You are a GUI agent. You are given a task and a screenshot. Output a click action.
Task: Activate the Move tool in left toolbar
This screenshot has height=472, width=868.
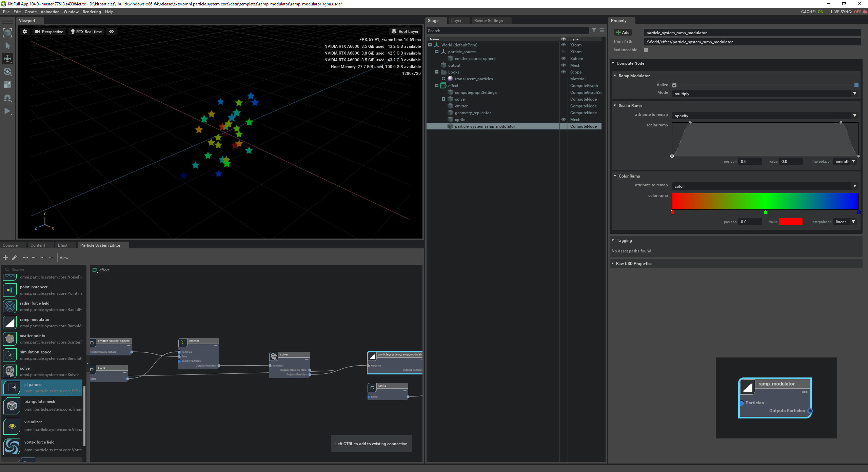[x=7, y=59]
